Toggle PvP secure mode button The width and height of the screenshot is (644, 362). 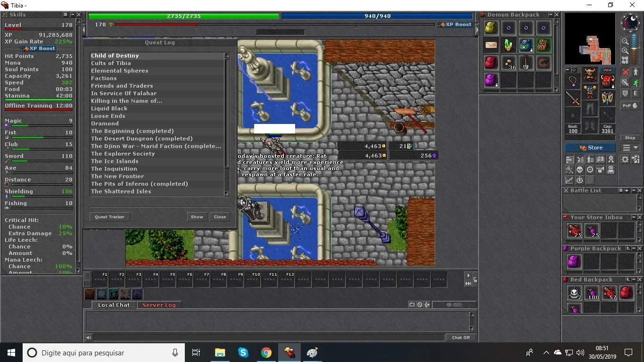[x=630, y=106]
